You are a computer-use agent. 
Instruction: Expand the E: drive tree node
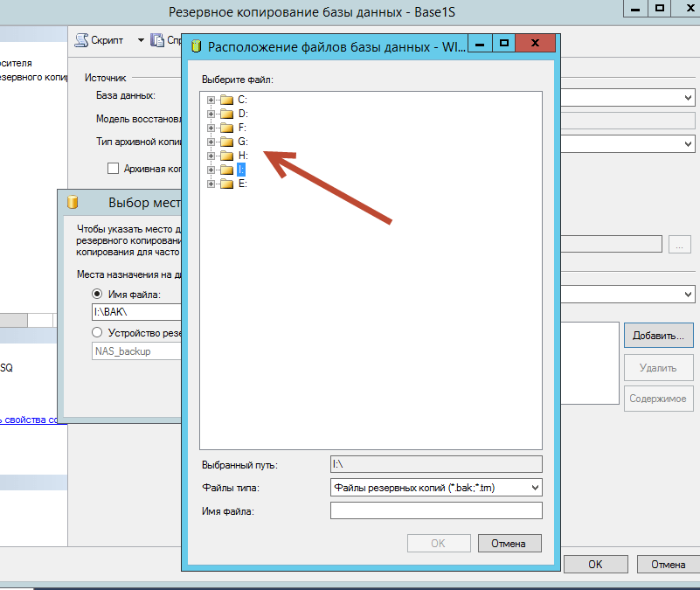pos(211,184)
